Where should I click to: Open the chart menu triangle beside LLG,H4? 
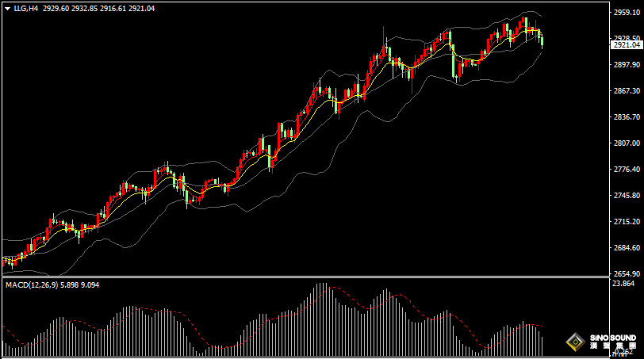click(7, 9)
